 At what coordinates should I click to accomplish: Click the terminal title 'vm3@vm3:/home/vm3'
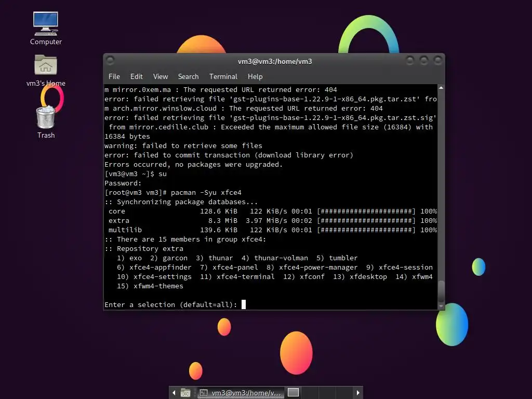pos(275,61)
